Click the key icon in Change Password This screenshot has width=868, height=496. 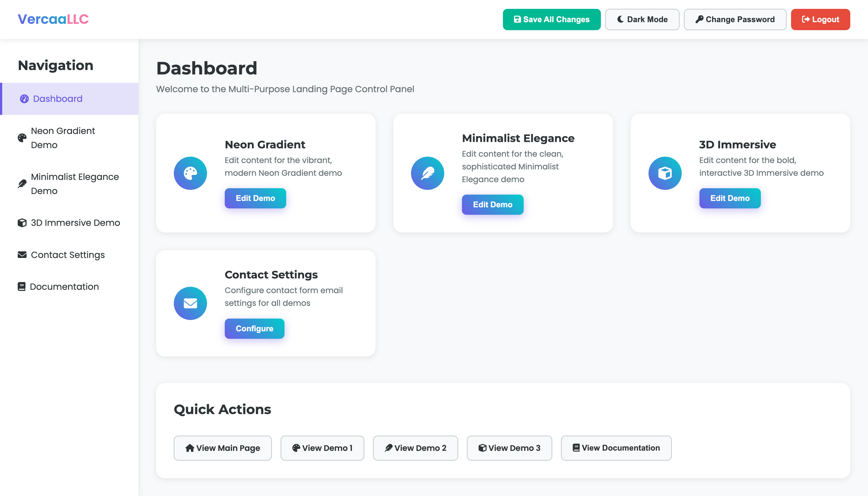click(x=699, y=19)
